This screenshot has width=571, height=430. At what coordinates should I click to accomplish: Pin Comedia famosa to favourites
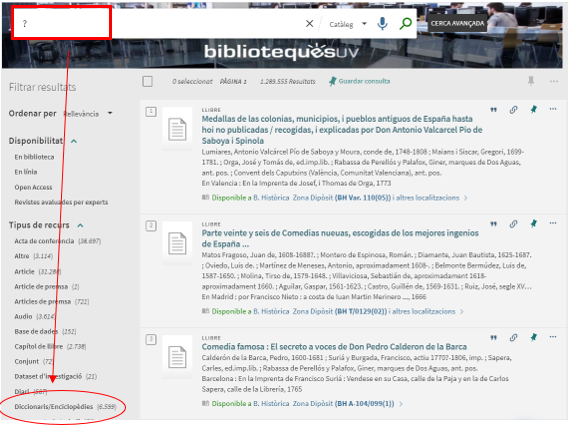pyautogui.click(x=533, y=337)
